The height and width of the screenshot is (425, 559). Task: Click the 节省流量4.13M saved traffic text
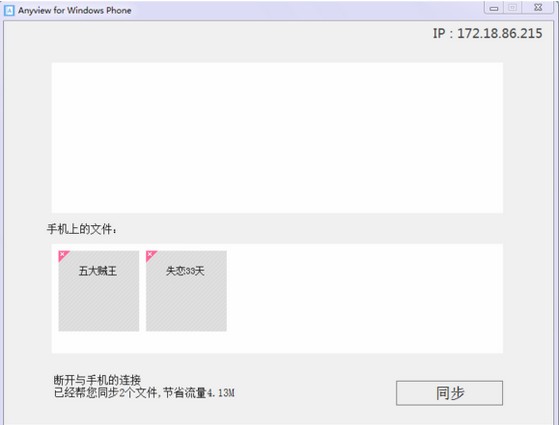coord(199,393)
